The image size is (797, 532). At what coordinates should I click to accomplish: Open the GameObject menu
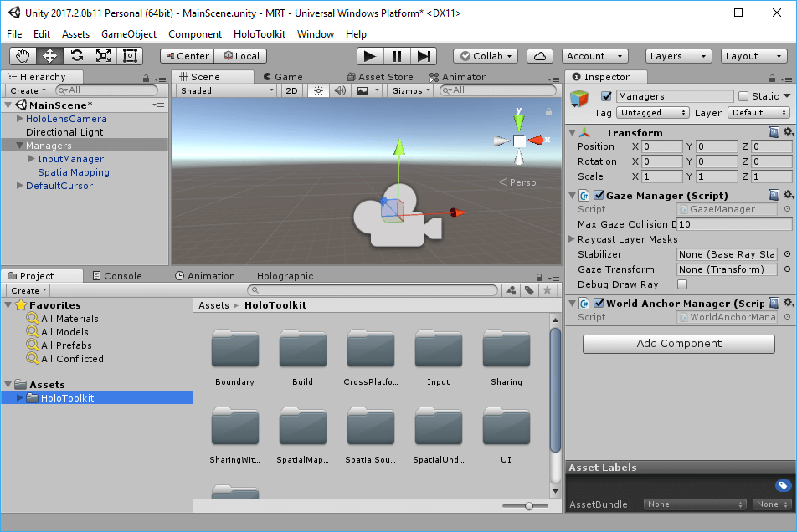(129, 34)
